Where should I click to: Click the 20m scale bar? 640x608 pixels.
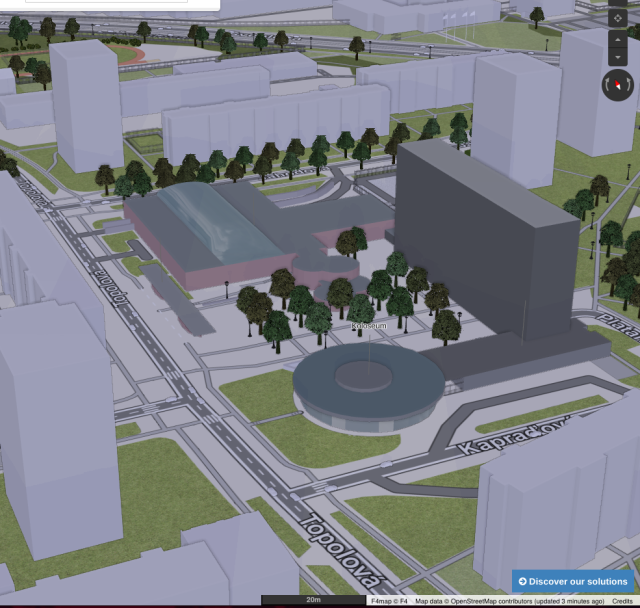(x=312, y=600)
